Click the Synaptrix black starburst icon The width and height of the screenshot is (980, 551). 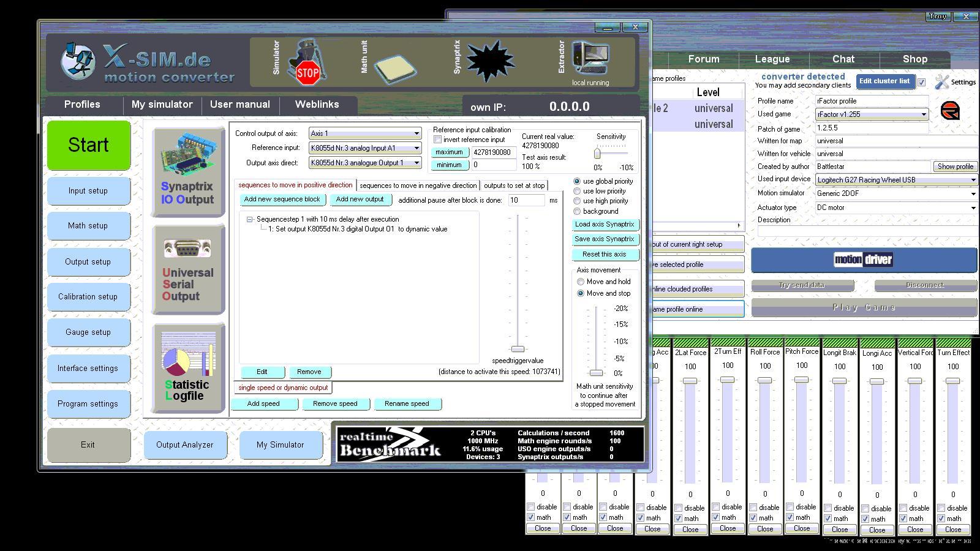tap(489, 61)
